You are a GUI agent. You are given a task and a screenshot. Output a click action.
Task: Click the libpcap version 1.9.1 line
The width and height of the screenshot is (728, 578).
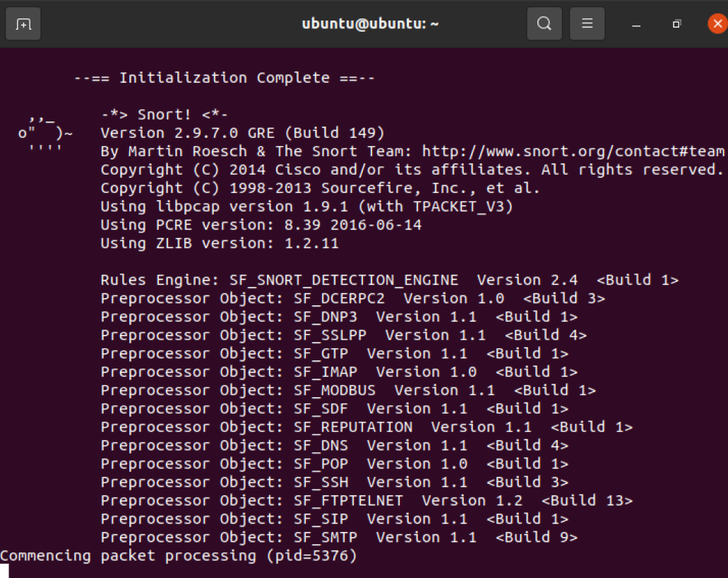(x=306, y=207)
